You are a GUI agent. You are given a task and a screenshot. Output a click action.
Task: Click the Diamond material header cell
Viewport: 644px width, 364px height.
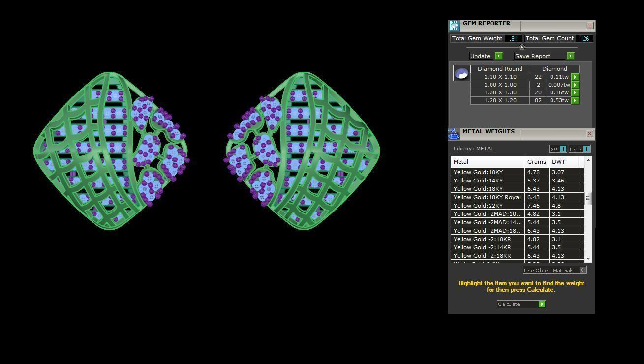point(554,69)
